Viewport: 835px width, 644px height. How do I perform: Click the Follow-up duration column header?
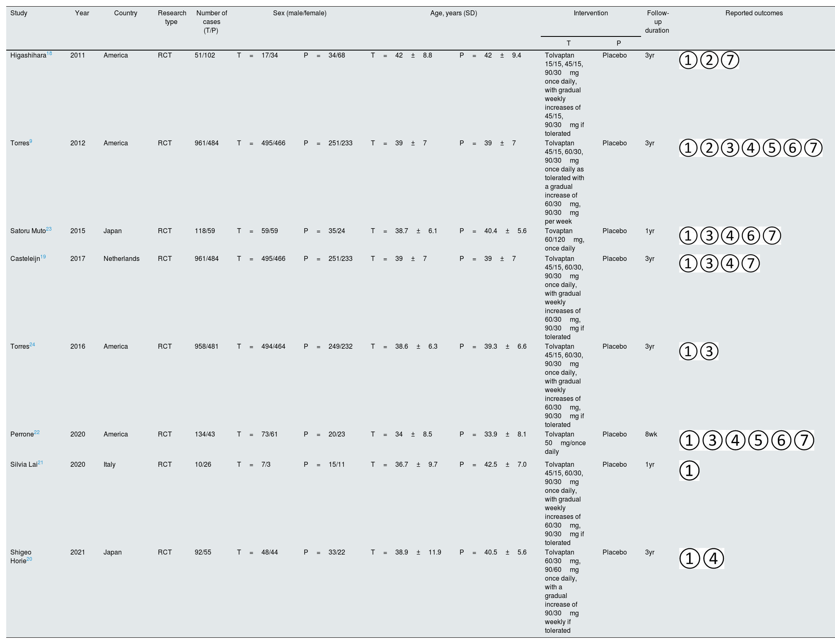[x=657, y=22]
